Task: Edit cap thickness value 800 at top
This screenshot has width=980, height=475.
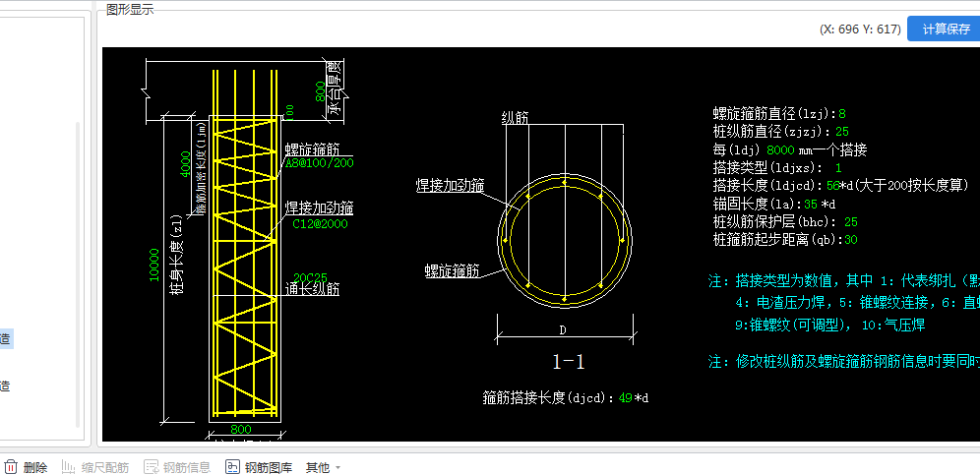Action: coord(320,92)
